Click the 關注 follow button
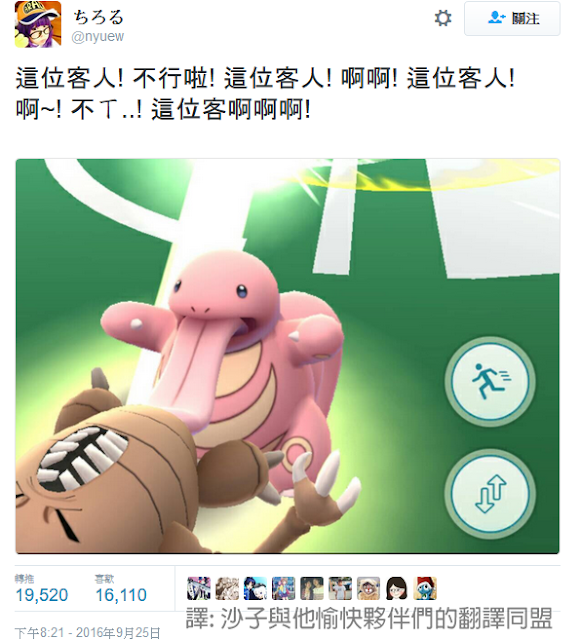The height and width of the screenshot is (640, 581). pyautogui.click(x=512, y=18)
